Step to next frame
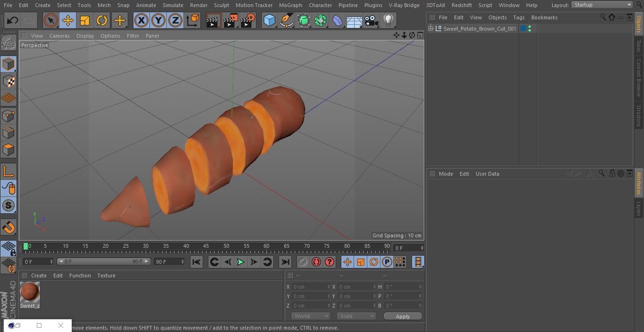Image resolution: width=644 pixels, height=332 pixels. tap(254, 262)
